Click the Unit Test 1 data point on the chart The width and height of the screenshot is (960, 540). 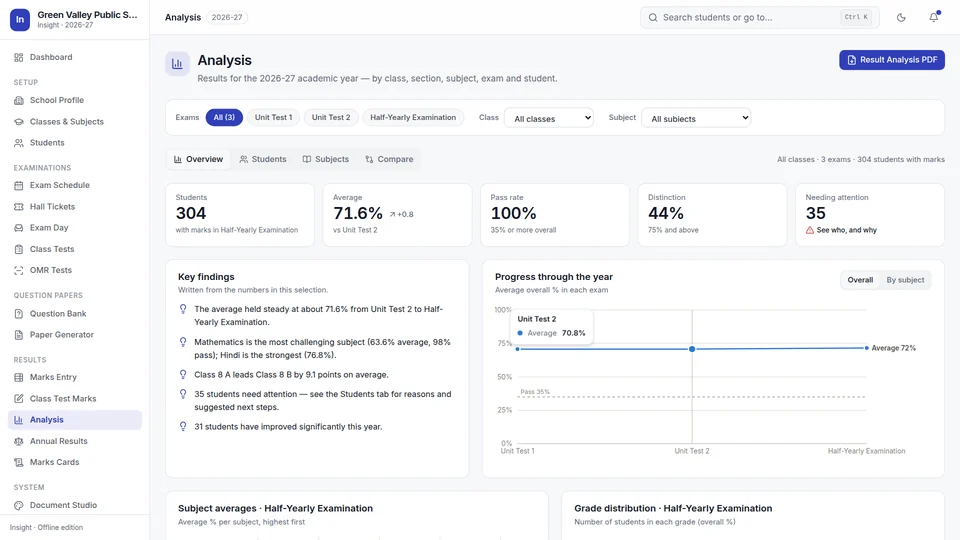click(x=517, y=349)
